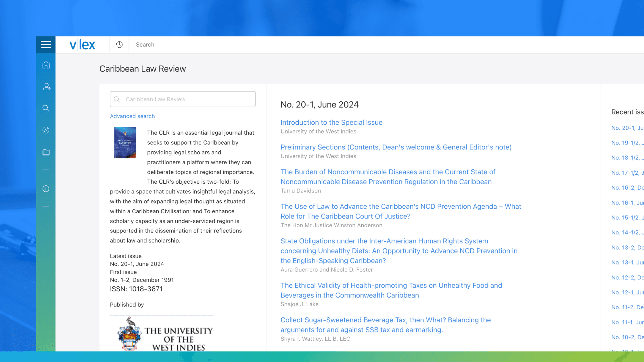The height and width of the screenshot is (362, 644).
Task: Select recent issue No. 11-2
Action: (628, 307)
